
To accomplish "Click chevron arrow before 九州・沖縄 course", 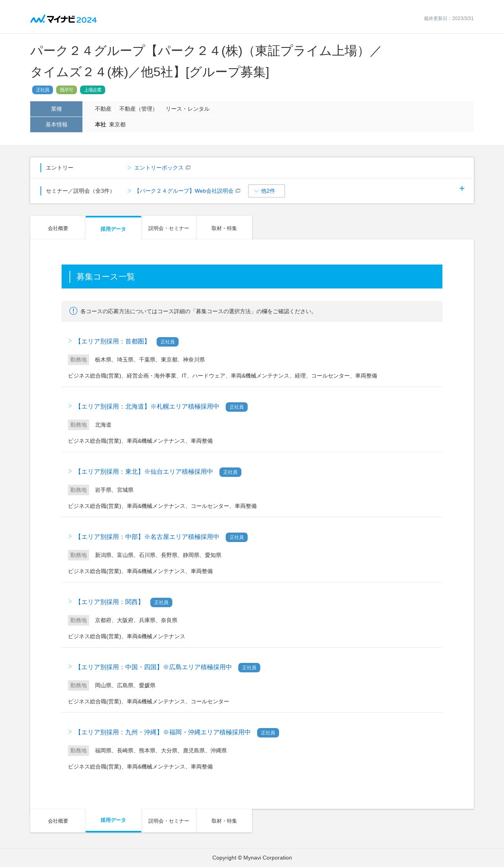I will tap(70, 732).
